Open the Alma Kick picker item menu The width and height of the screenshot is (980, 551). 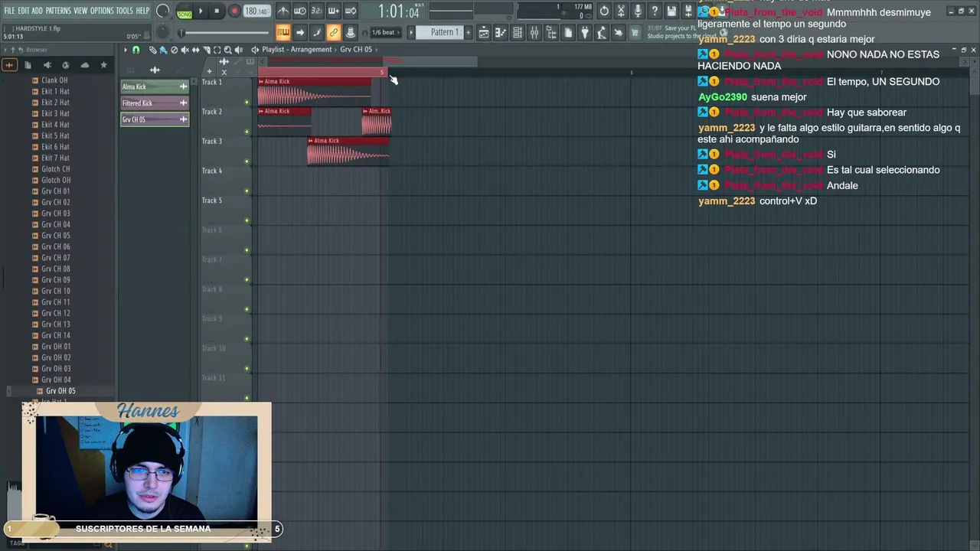183,86
